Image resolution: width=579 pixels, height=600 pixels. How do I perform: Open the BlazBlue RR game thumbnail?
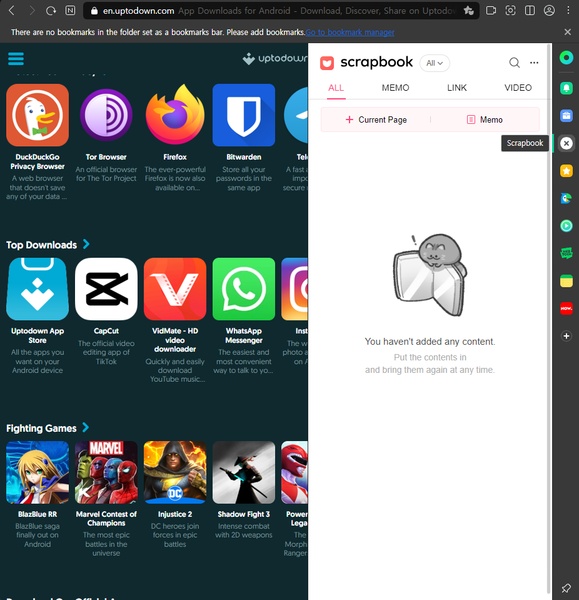[38, 472]
